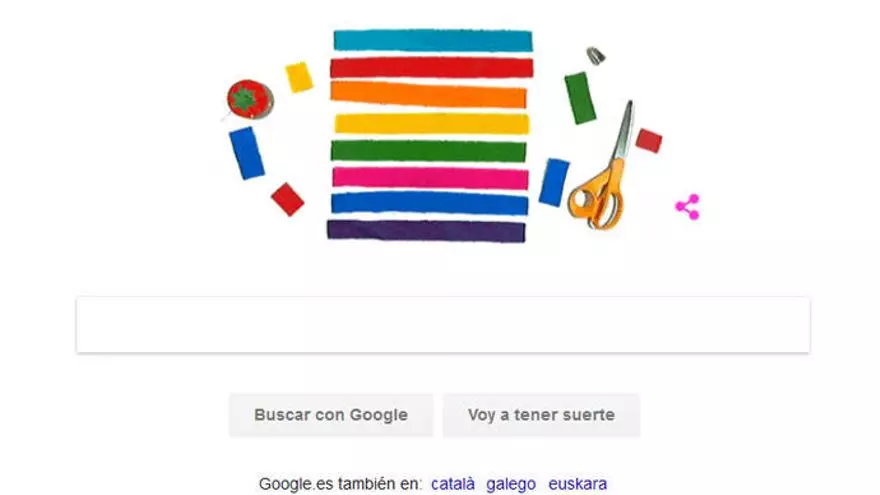
Task: Click the blue fabric patch below pincushion
Action: pos(247,153)
